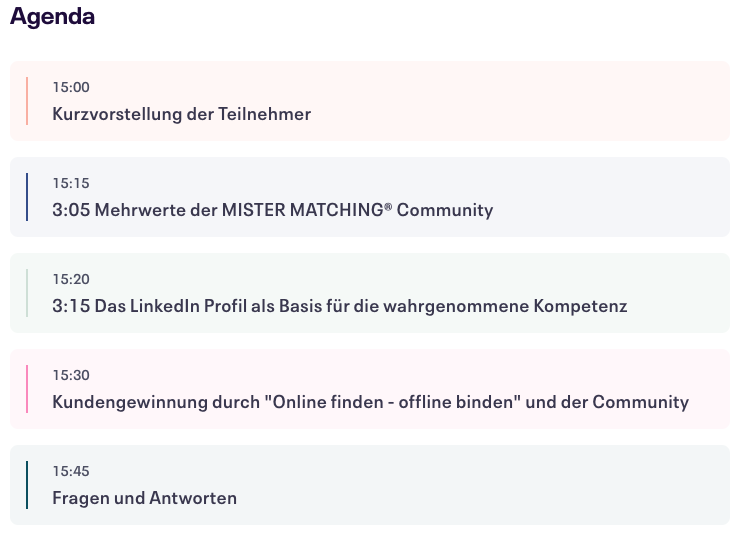743x539 pixels.
Task: Click the 15:00 time label
Action: (x=71, y=87)
